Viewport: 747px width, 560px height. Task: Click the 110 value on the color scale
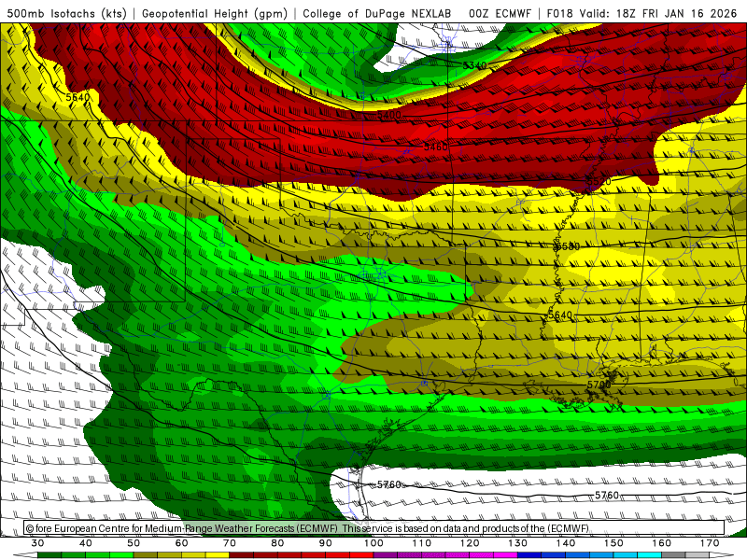(x=422, y=543)
